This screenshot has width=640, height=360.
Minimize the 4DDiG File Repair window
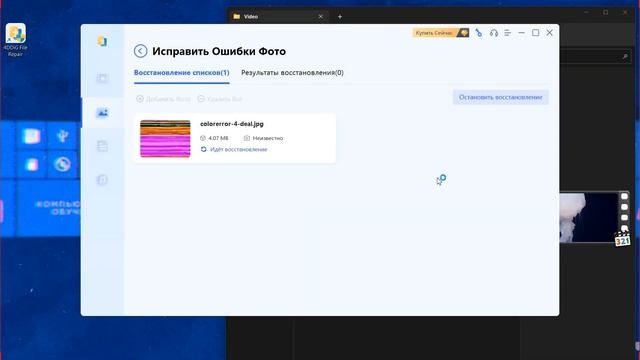tap(521, 33)
